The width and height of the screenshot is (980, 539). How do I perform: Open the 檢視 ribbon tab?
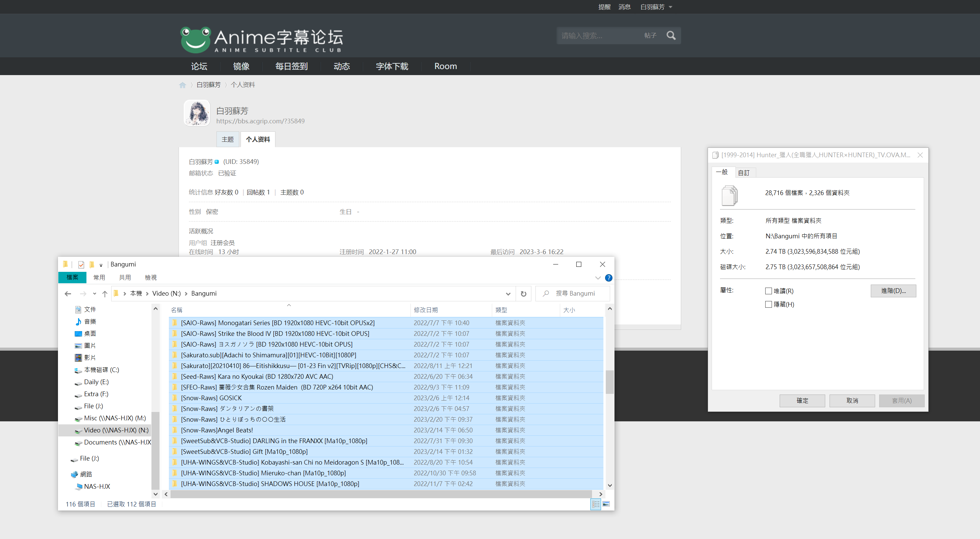151,278
